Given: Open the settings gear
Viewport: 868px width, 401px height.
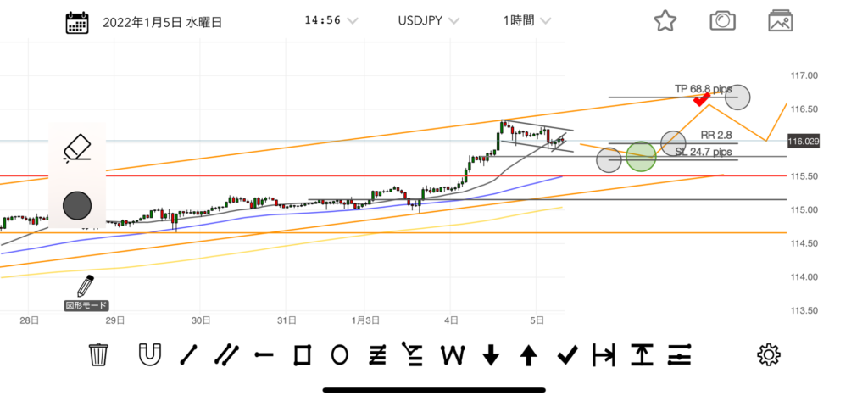Looking at the screenshot, I should [x=768, y=354].
